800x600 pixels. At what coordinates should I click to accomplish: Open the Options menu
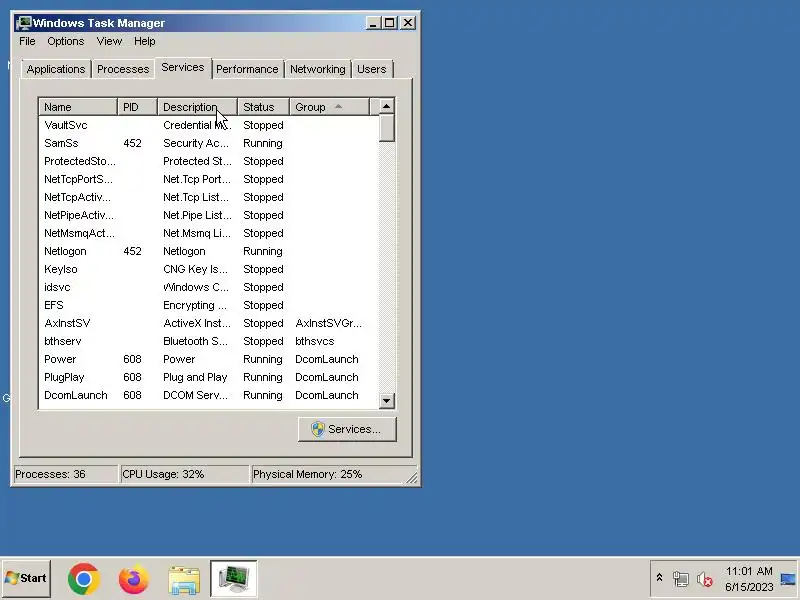tap(66, 41)
